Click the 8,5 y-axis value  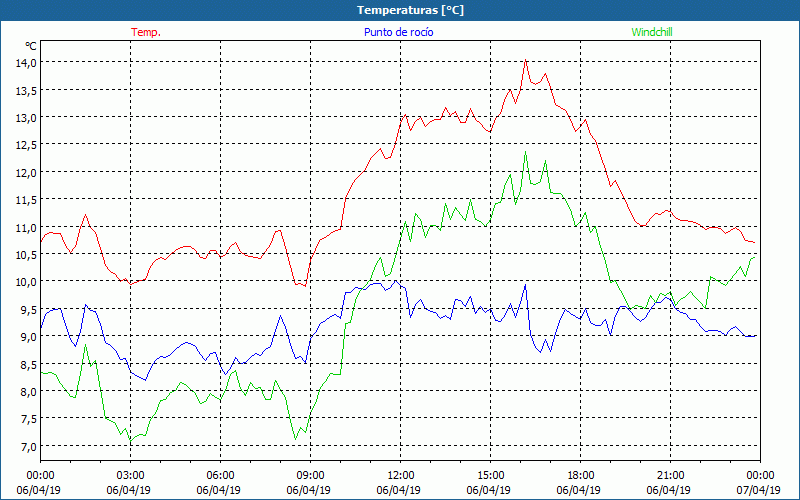28,364
